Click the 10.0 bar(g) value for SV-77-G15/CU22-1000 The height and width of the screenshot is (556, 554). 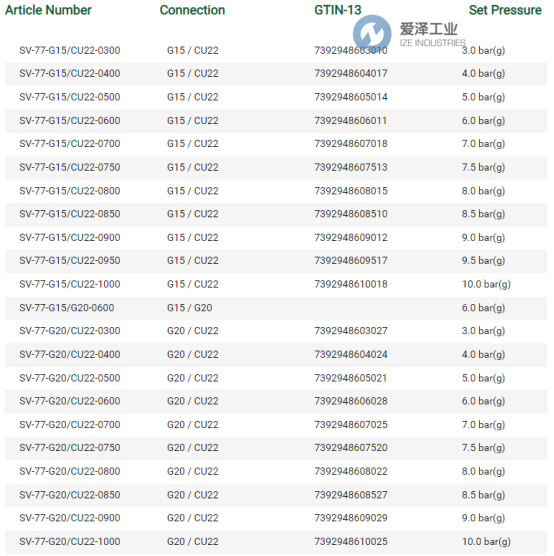click(x=486, y=284)
